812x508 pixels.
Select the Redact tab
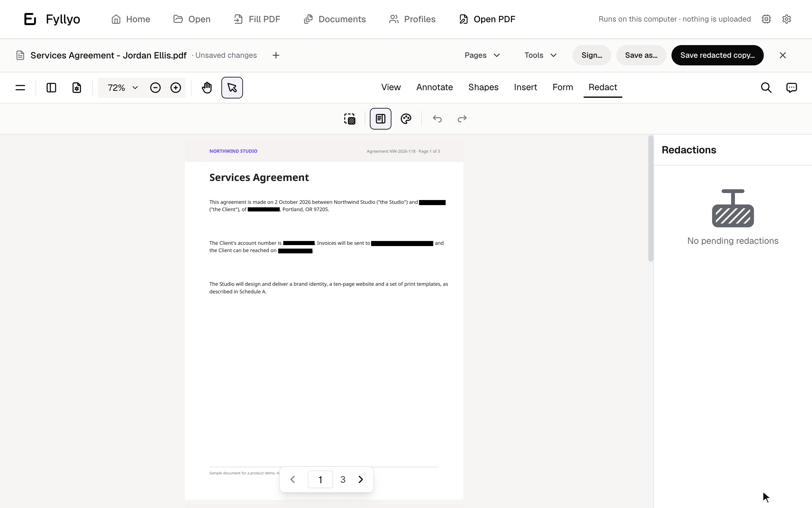pyautogui.click(x=603, y=87)
